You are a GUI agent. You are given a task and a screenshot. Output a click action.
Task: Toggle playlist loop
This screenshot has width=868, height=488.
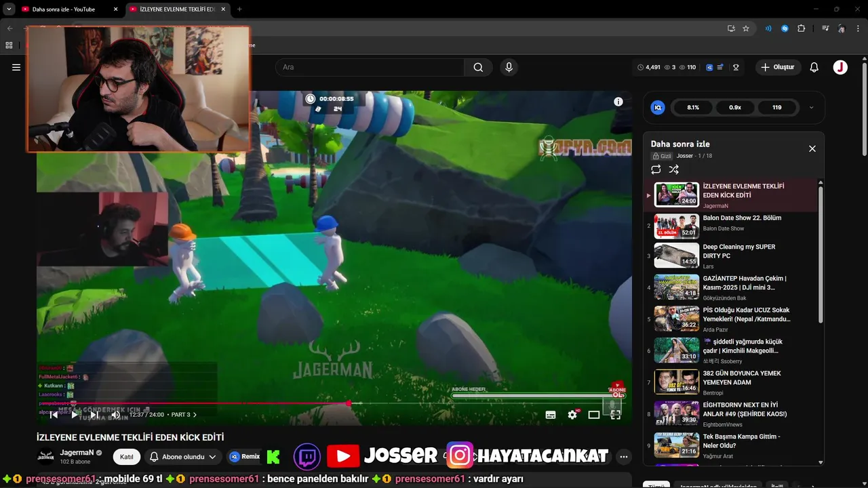coord(656,169)
